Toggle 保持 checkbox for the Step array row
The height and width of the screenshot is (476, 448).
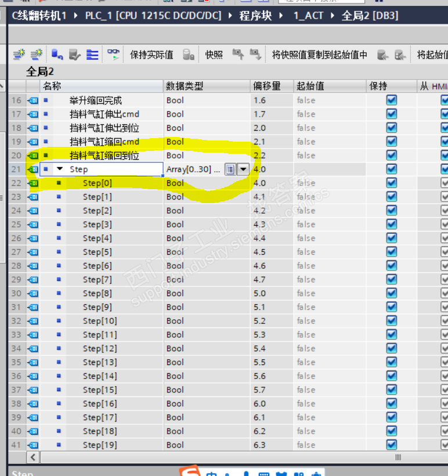pos(392,169)
